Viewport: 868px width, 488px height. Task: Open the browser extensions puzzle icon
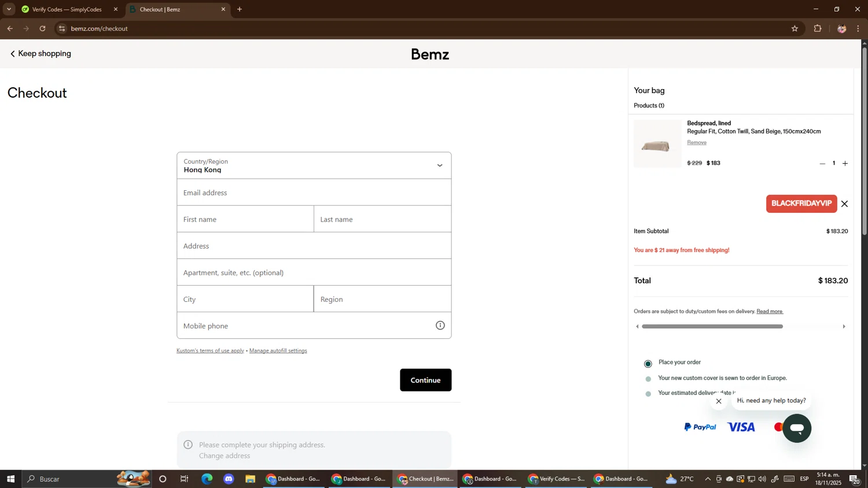[x=818, y=28]
